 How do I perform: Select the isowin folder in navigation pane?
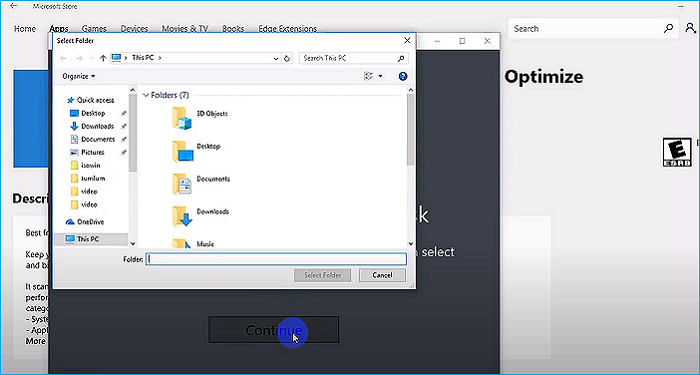coord(86,165)
